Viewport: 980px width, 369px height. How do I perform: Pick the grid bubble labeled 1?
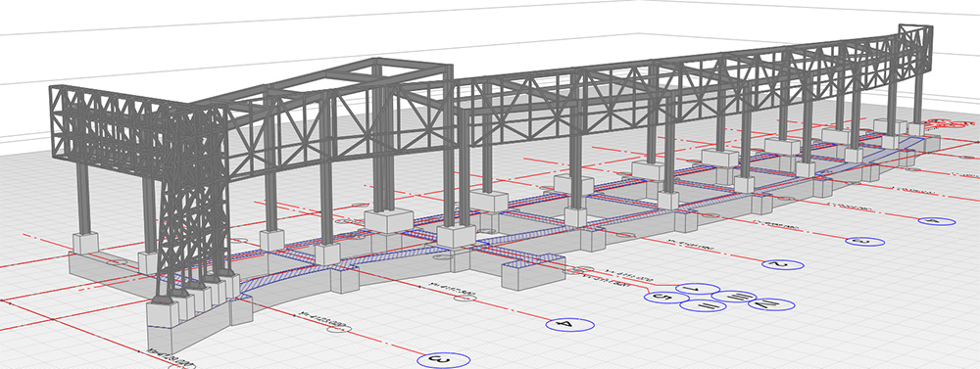pyautogui.click(x=699, y=289)
